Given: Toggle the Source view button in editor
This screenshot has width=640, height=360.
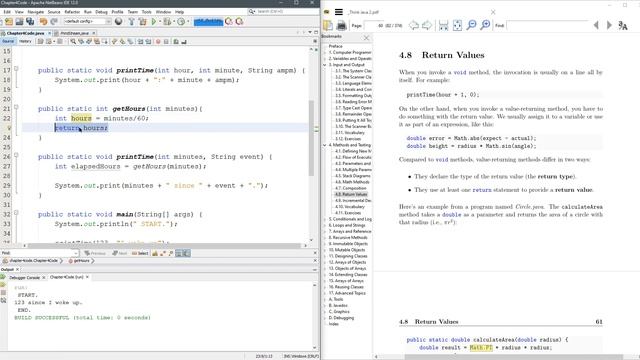Looking at the screenshot, I should pyautogui.click(x=8, y=41).
